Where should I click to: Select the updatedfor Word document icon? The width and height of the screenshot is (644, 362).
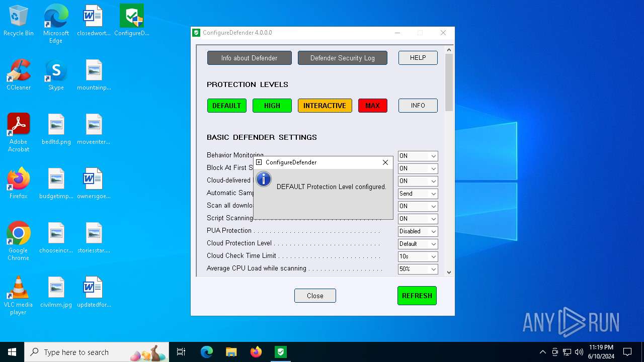(94, 292)
